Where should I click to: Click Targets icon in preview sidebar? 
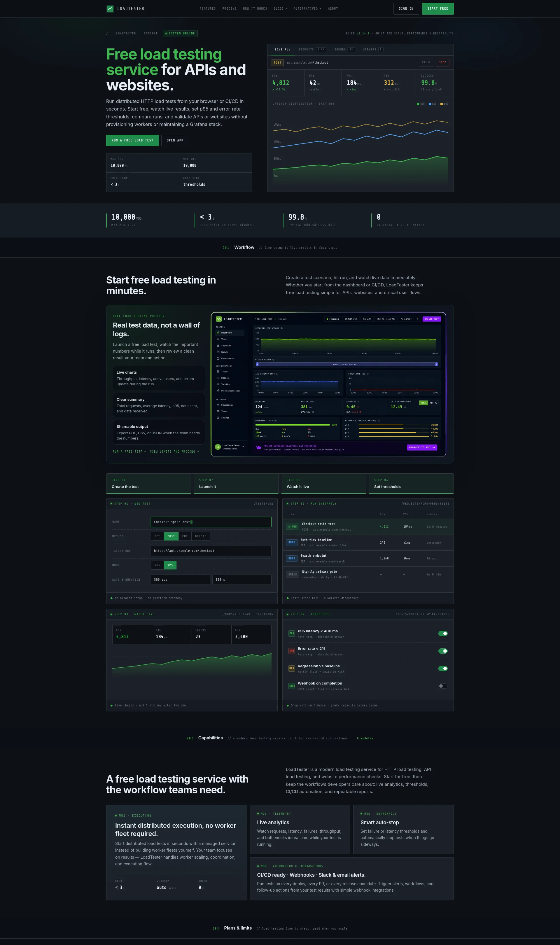coord(218,372)
